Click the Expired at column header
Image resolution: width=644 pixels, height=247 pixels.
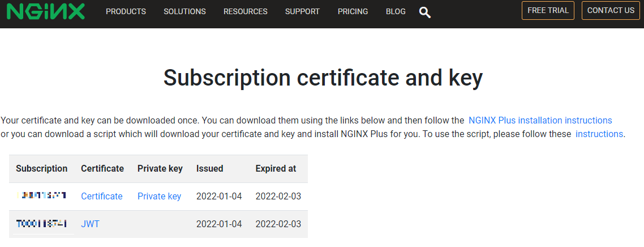pos(276,168)
